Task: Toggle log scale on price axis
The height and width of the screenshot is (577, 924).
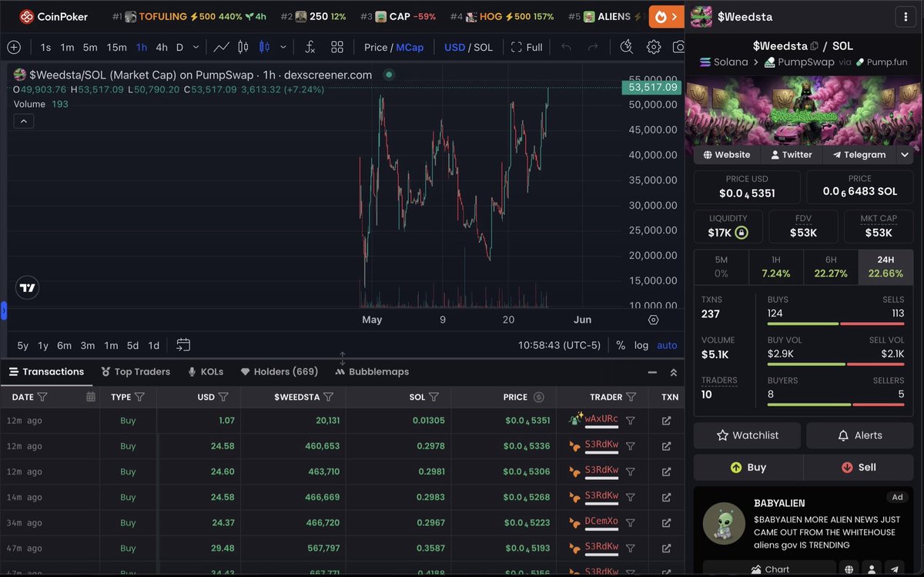Action: [x=641, y=345]
